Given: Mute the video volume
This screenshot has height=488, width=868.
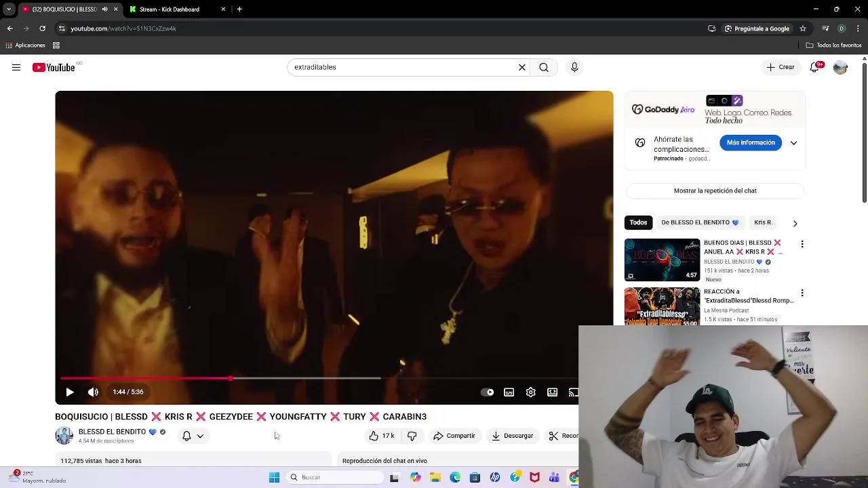Looking at the screenshot, I should tap(93, 392).
